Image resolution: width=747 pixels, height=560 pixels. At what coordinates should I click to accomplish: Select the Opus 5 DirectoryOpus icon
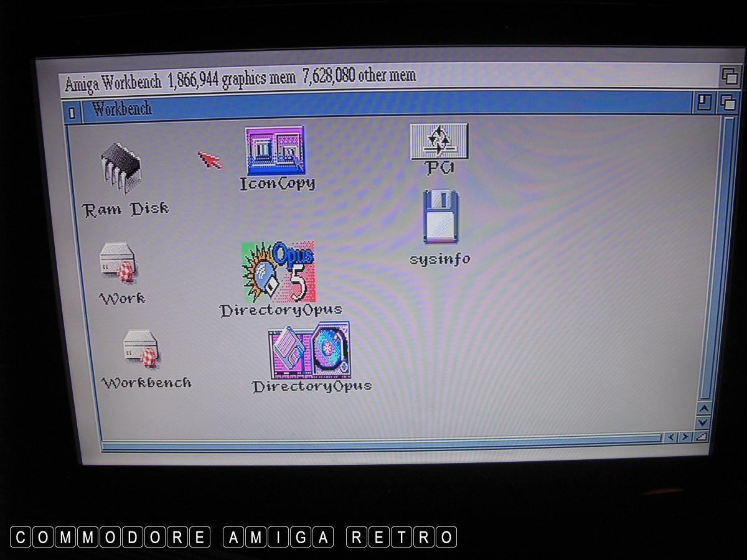[278, 271]
